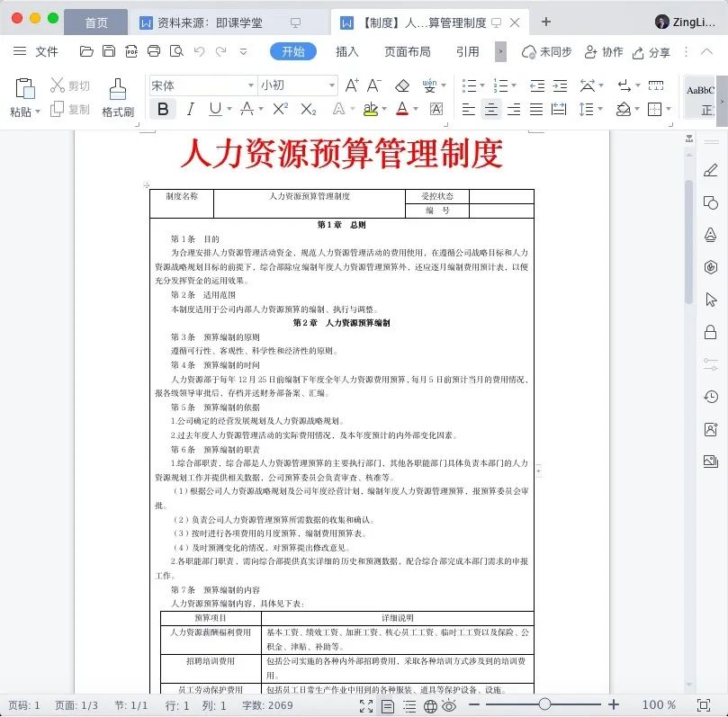This screenshot has height=717, width=728.
Task: Select page layout view in status bar
Action: [387, 706]
